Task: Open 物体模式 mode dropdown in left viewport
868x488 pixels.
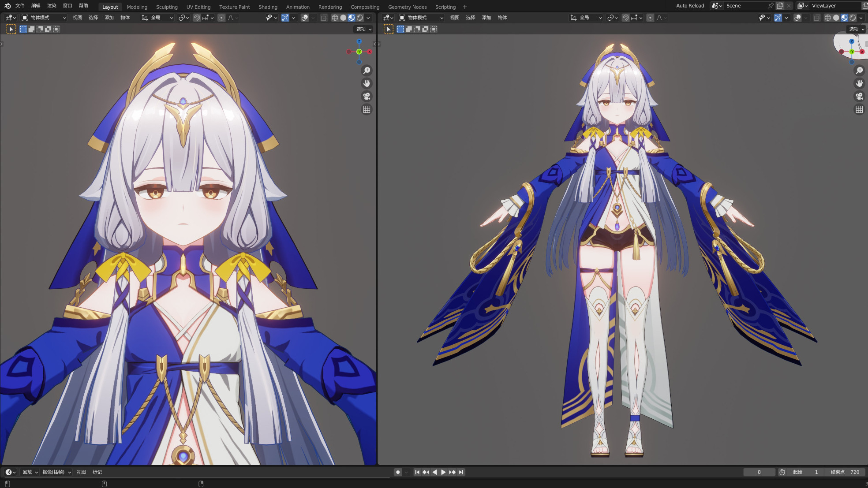Action: click(44, 18)
